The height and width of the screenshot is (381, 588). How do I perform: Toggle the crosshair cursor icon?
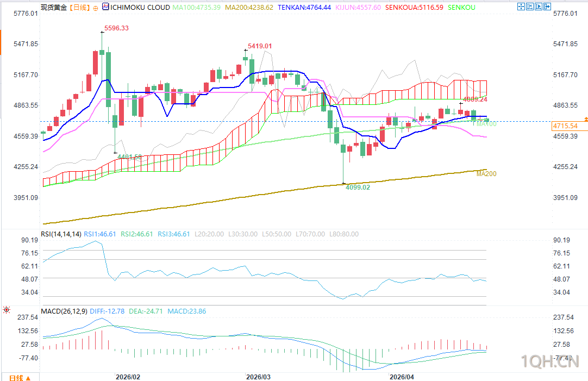click(521, 7)
